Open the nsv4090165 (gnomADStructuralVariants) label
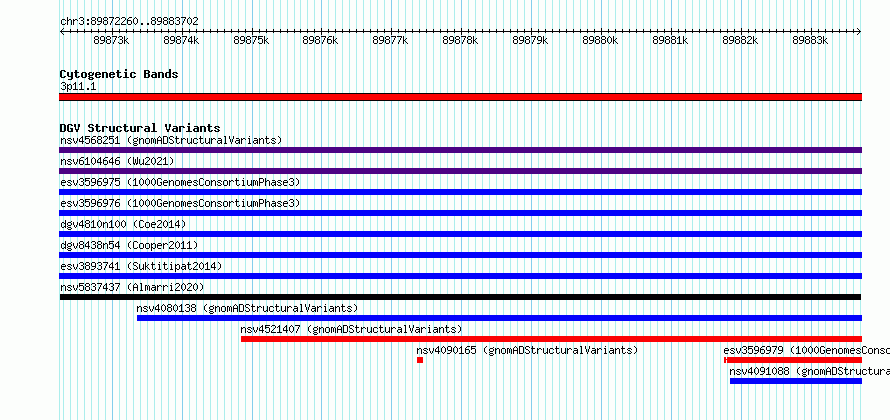The height and width of the screenshot is (420, 890). coord(527,350)
